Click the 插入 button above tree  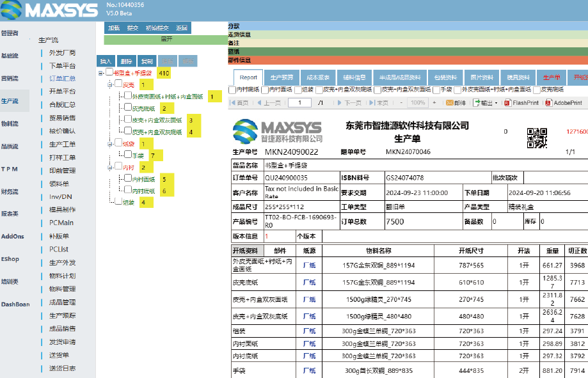pos(106,61)
